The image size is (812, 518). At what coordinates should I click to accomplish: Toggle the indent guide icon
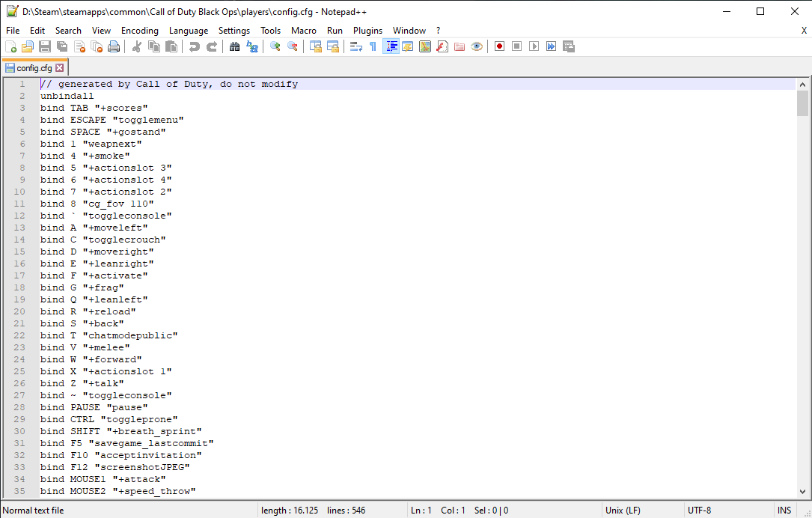tap(391, 46)
